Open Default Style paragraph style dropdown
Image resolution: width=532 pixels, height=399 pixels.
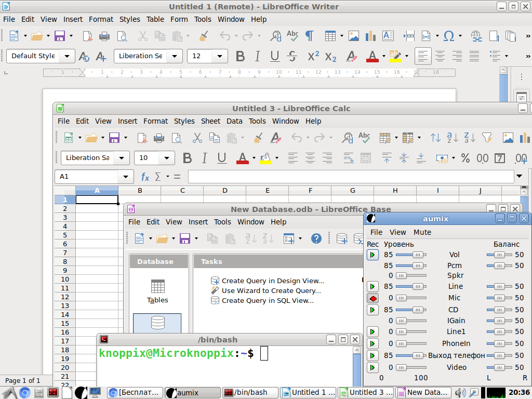[x=67, y=56]
